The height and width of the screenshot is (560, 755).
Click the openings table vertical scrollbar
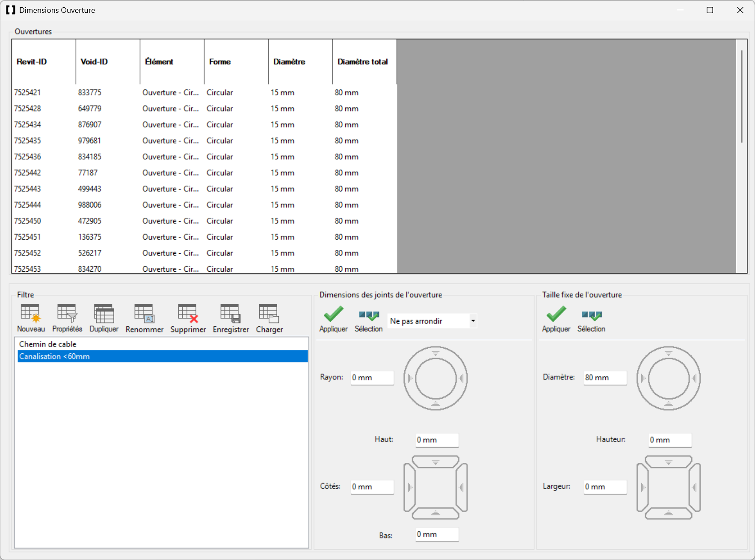pos(741,97)
